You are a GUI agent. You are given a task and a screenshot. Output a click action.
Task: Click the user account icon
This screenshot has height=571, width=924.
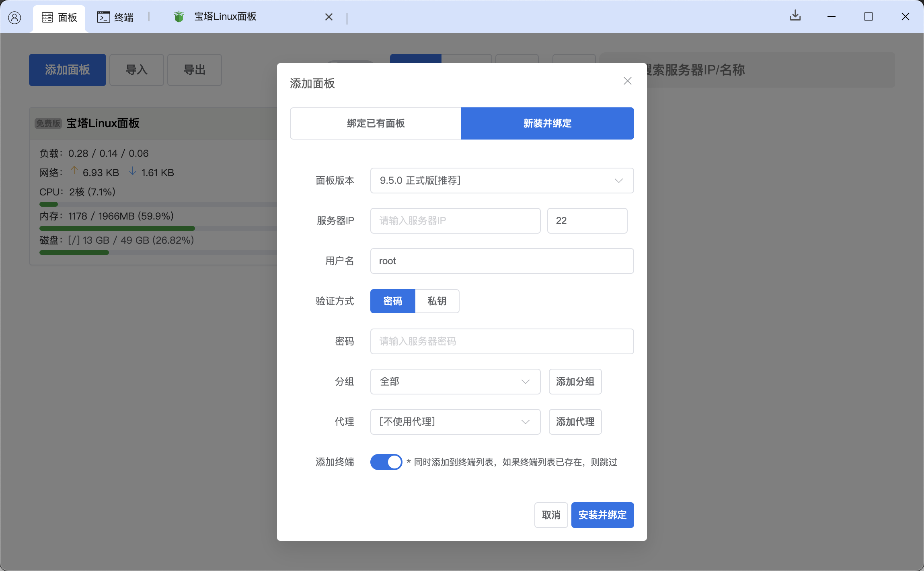click(x=15, y=16)
